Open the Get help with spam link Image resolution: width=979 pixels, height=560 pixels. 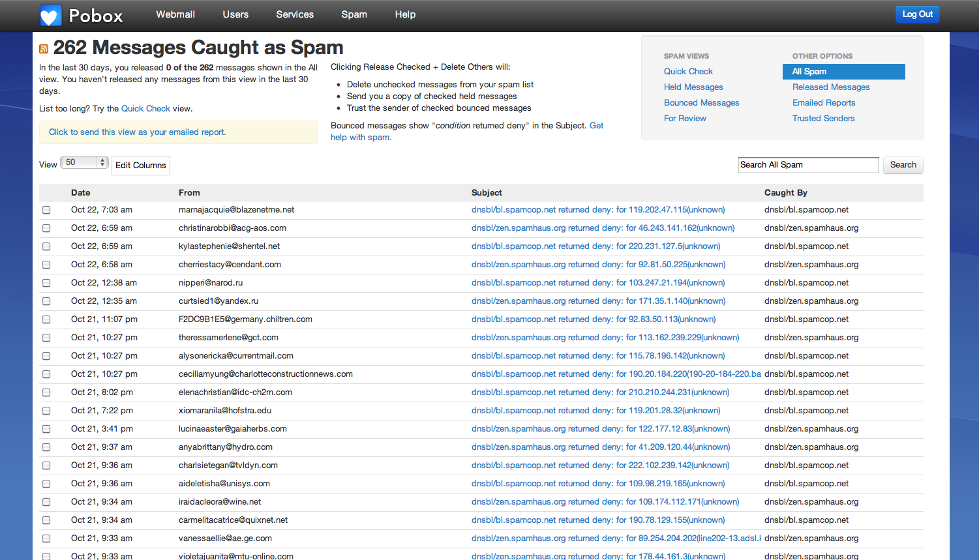coord(468,132)
